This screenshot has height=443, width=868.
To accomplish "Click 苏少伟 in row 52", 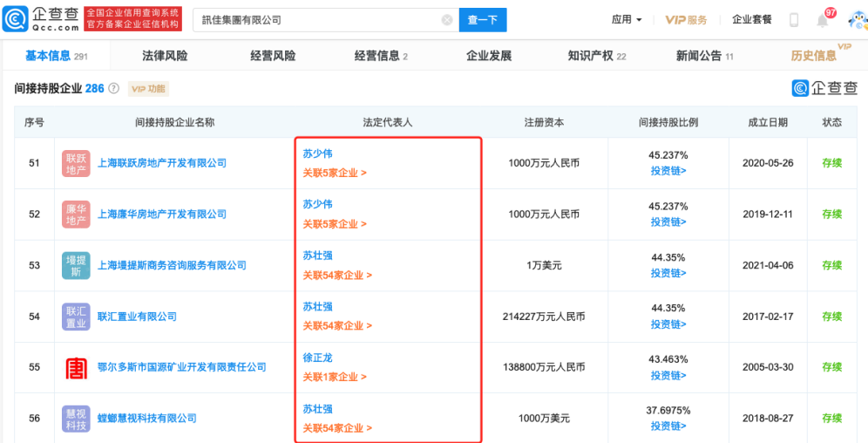I will click(x=318, y=205).
